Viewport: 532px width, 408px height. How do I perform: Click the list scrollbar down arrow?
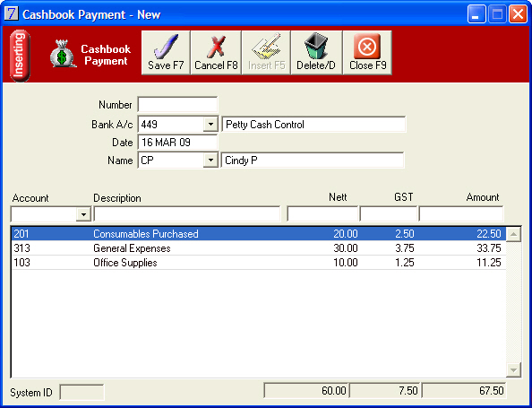pyautogui.click(x=513, y=369)
